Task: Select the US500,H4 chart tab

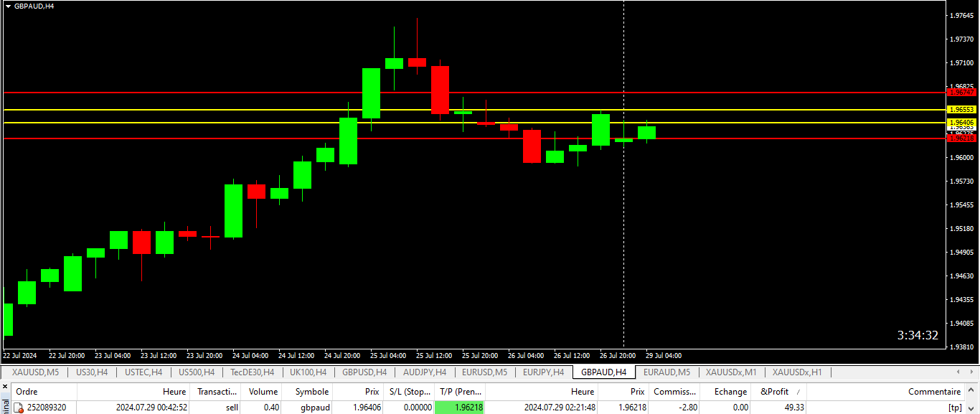Action: (196, 372)
